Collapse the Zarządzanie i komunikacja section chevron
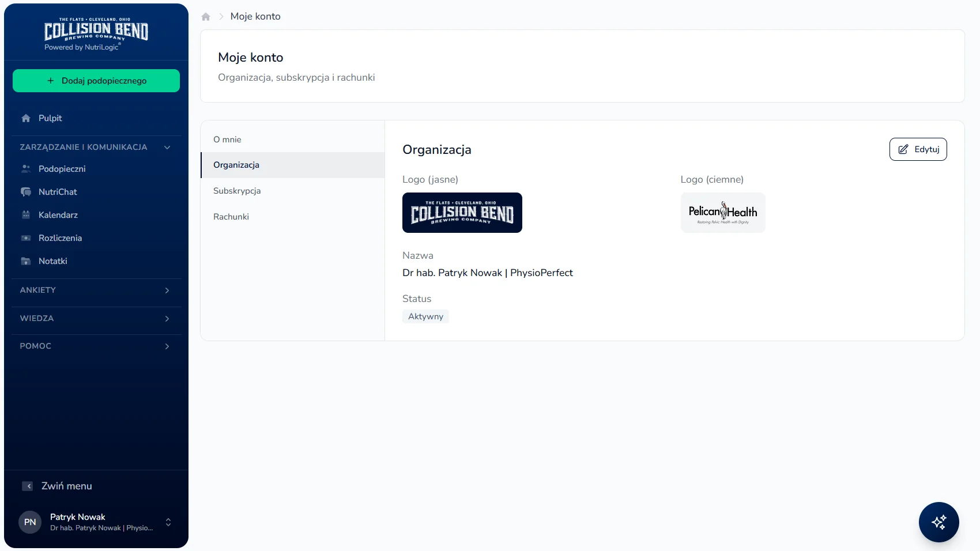The image size is (980, 551). pyautogui.click(x=167, y=147)
